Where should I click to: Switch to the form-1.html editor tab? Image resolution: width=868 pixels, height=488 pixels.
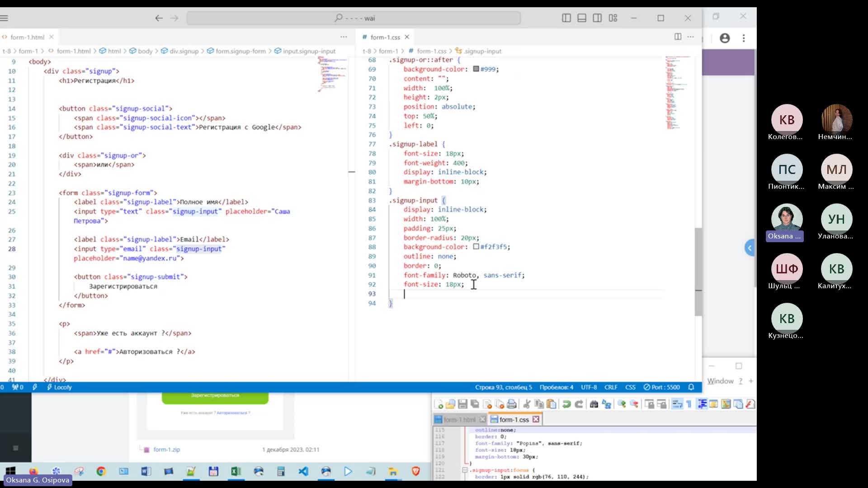pos(27,37)
